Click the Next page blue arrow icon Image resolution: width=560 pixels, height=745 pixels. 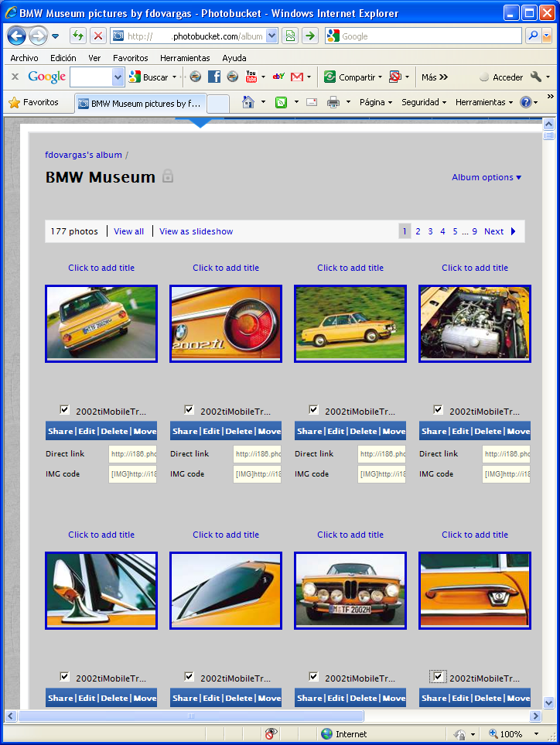point(513,231)
